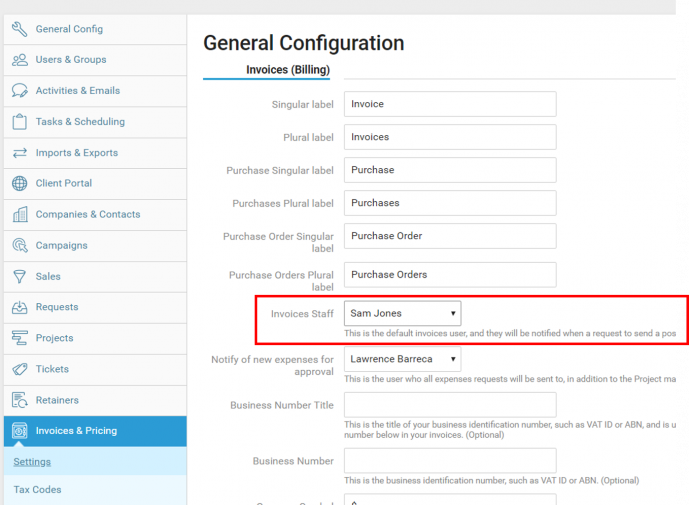689x505 pixels.
Task: Click the Sales funnel icon
Action: tap(19, 277)
